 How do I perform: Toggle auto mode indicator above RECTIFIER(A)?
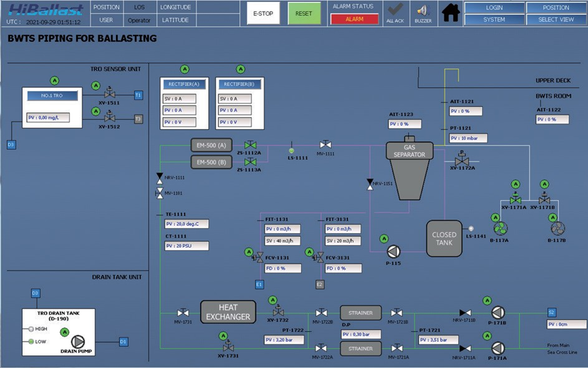point(185,69)
